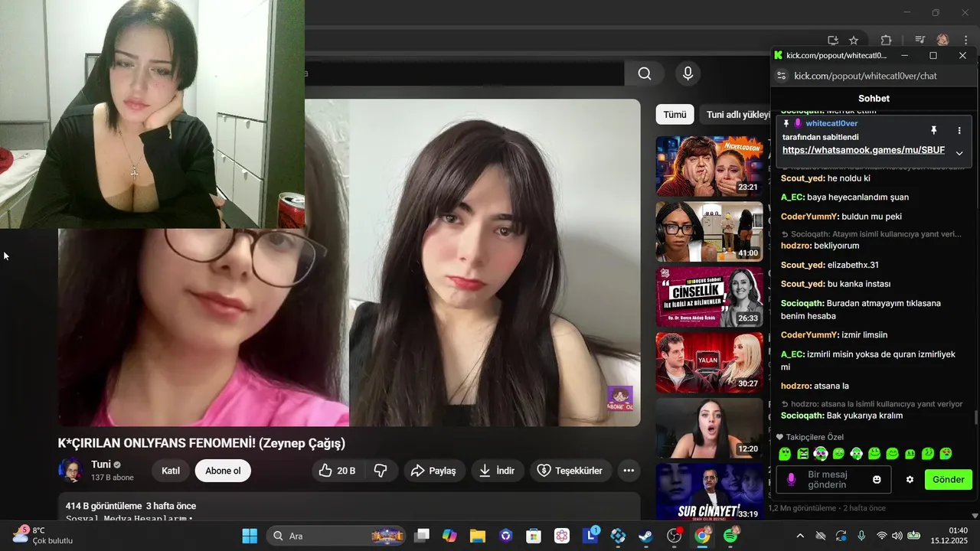Expand pinned message with chevron
The height and width of the screenshot is (551, 980).
click(959, 153)
